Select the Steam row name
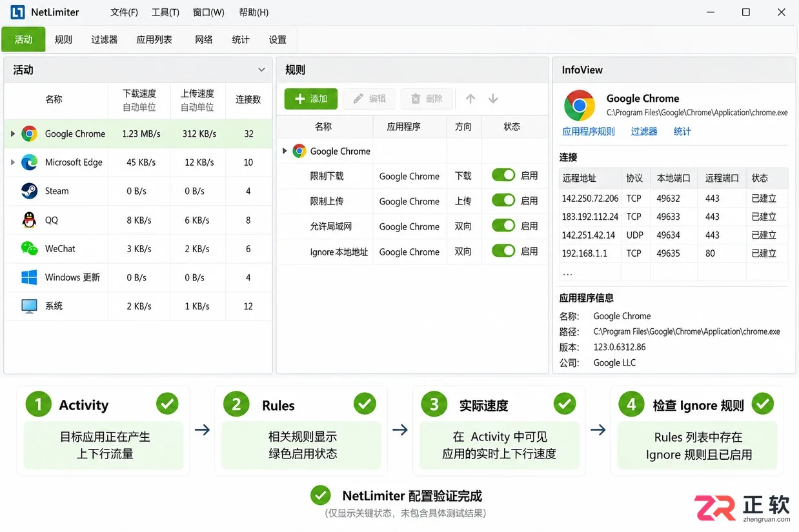Viewport: 799px width, 532px height. point(57,191)
